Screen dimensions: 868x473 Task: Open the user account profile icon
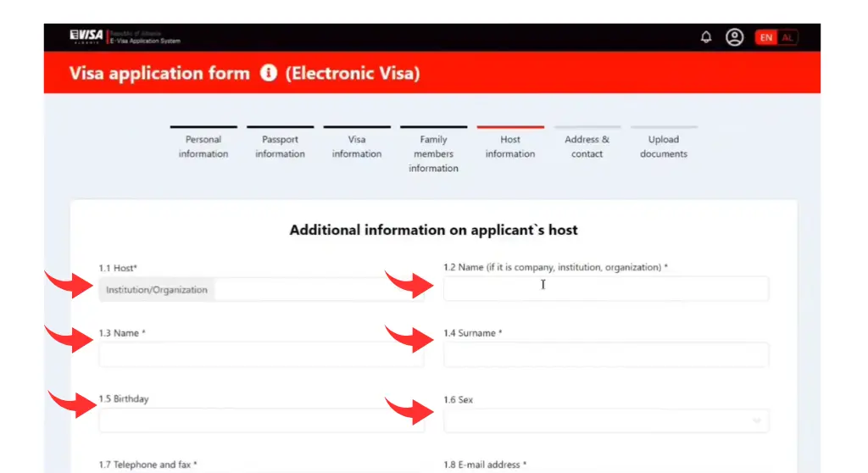point(735,37)
